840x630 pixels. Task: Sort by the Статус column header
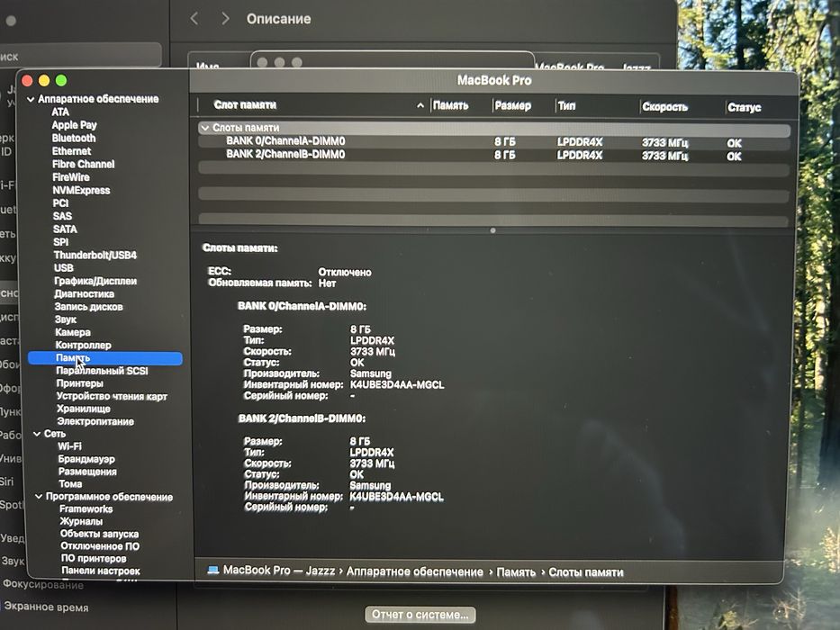point(744,107)
